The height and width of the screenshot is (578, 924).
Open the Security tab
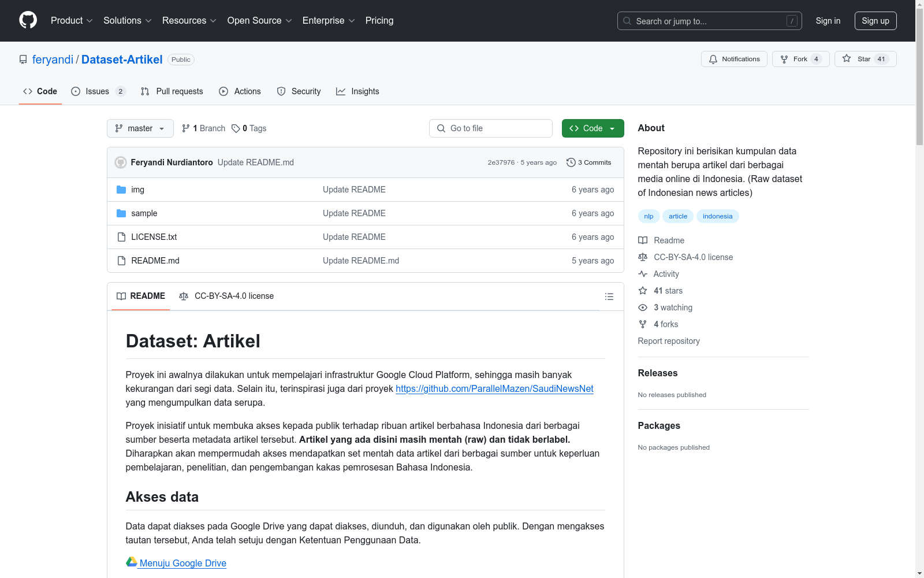(x=299, y=91)
